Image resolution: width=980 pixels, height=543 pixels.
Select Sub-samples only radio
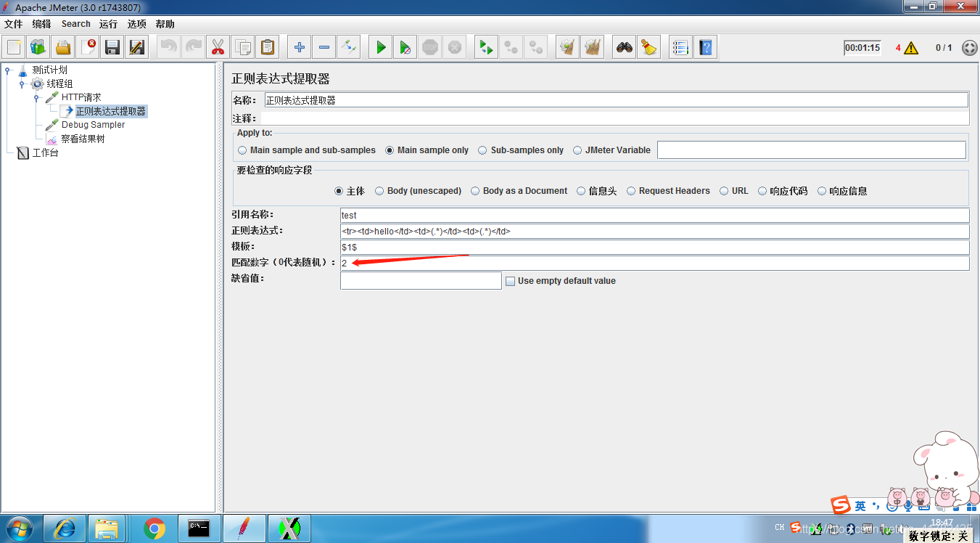tap(482, 150)
